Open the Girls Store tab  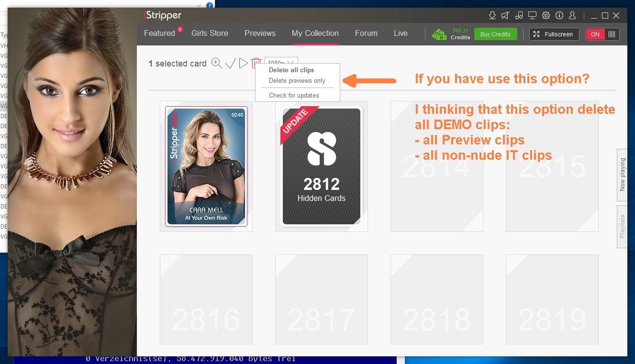210,33
